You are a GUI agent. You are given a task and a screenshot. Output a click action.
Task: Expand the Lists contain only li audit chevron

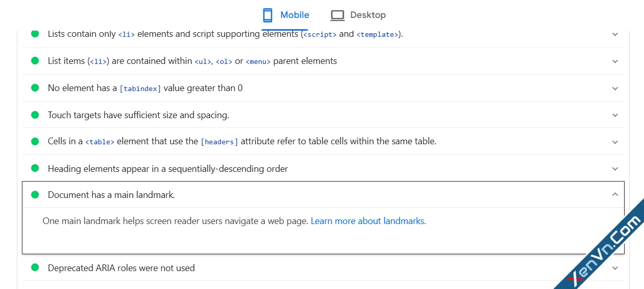click(615, 34)
